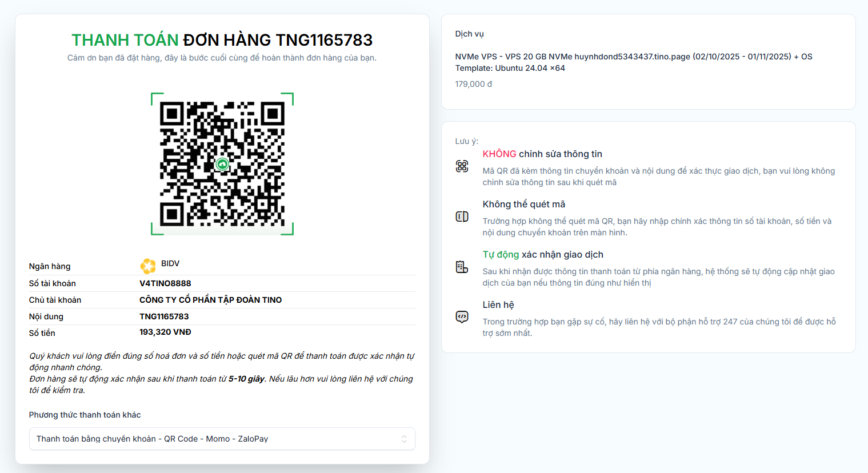Click the BIDV bank logo icon
The height and width of the screenshot is (473, 868).
tap(148, 266)
